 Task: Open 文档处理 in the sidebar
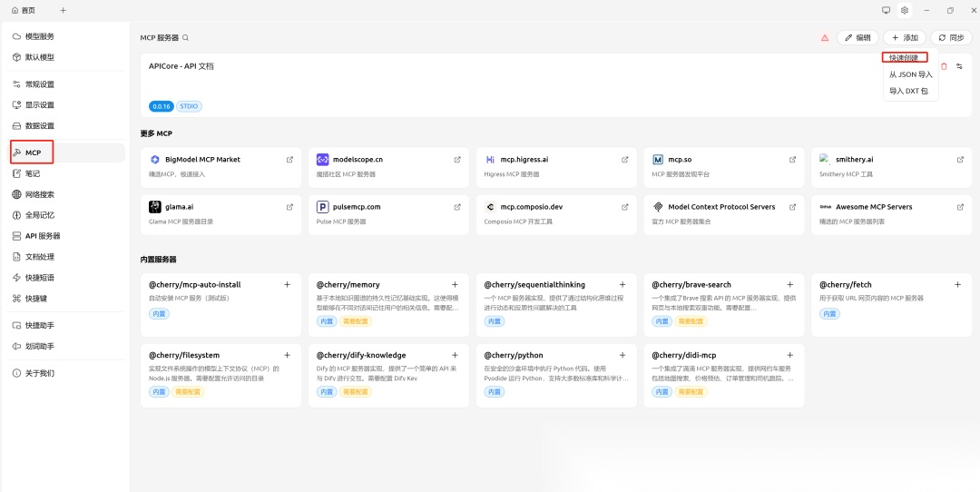coord(66,257)
